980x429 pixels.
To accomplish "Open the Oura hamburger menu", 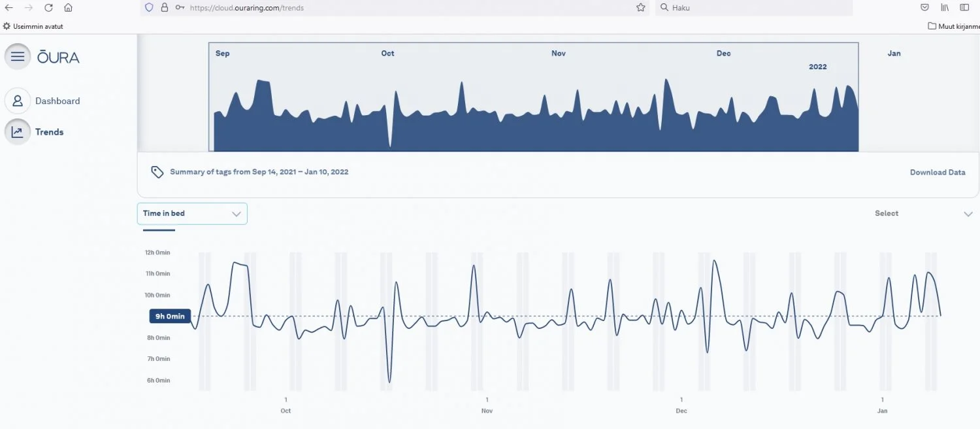I will pos(18,57).
